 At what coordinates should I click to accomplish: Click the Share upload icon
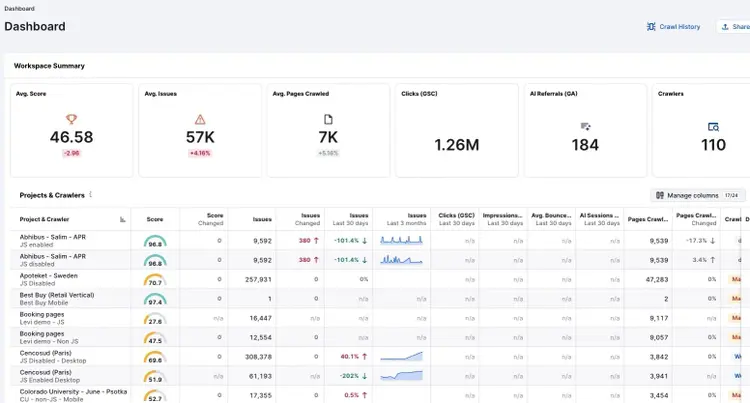tap(725, 27)
